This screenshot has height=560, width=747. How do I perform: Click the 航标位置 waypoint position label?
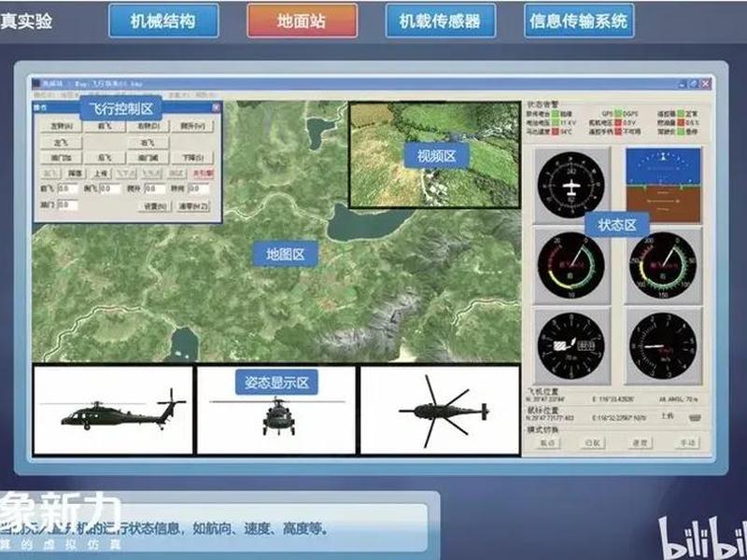coord(542,410)
